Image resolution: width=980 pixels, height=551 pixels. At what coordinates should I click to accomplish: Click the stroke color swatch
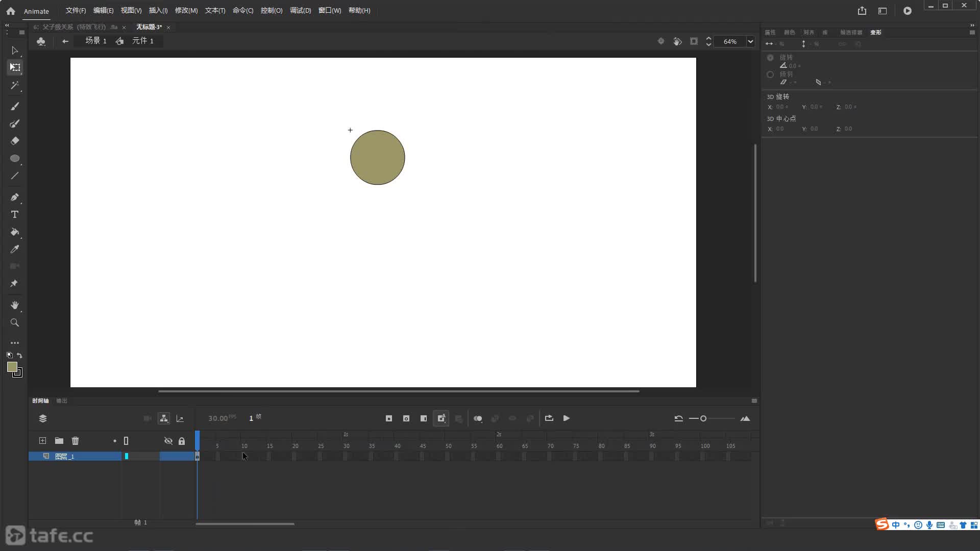click(x=18, y=373)
